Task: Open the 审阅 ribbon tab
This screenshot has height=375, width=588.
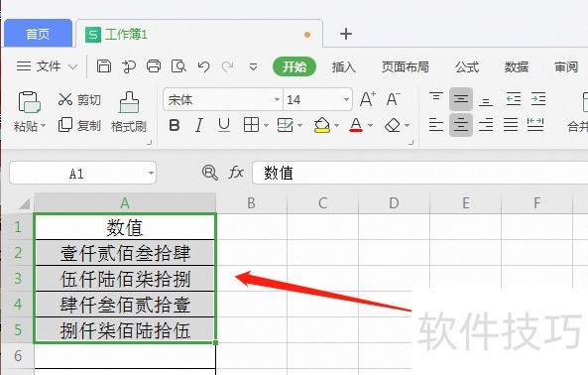Action: point(566,67)
